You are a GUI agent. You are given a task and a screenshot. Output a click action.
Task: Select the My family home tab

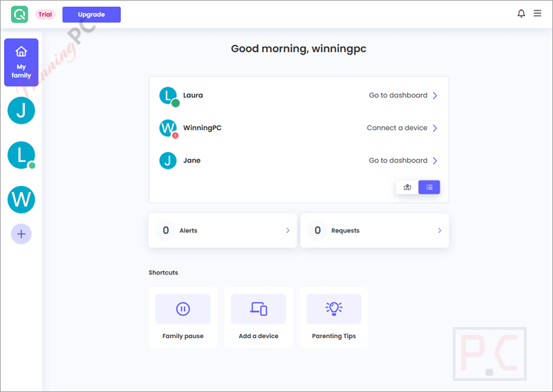coord(21,62)
